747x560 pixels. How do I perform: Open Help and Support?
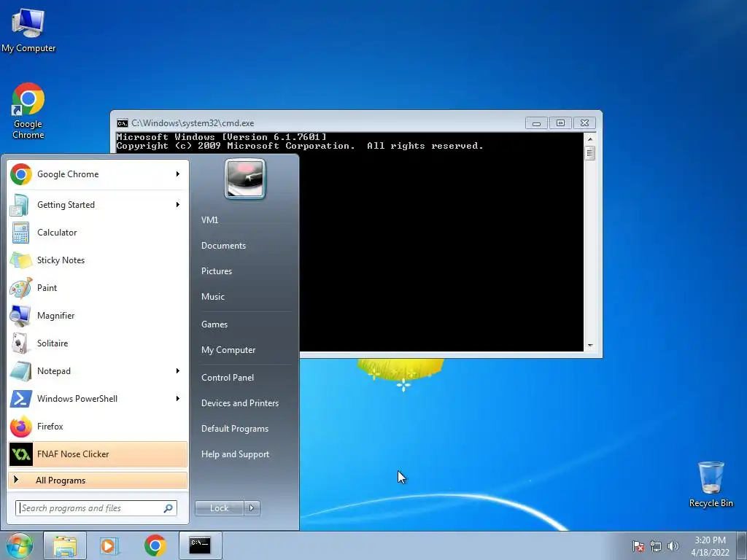tap(235, 454)
